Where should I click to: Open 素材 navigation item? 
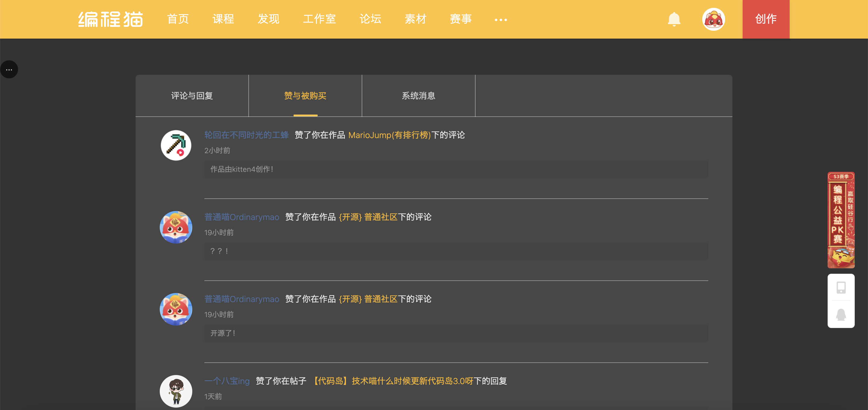416,19
